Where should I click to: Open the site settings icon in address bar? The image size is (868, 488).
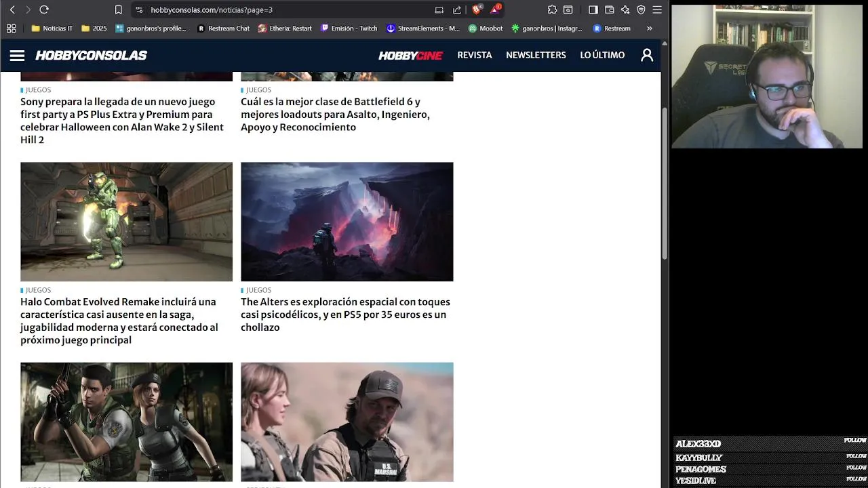[139, 9]
